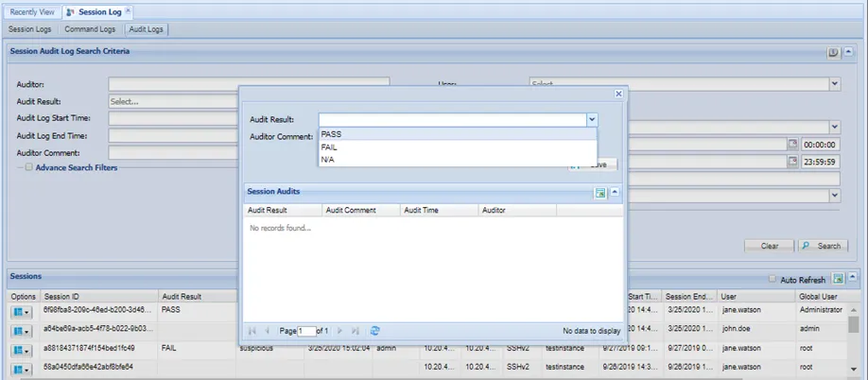Export Sessions grid icon
The height and width of the screenshot is (380, 868).
(838, 279)
